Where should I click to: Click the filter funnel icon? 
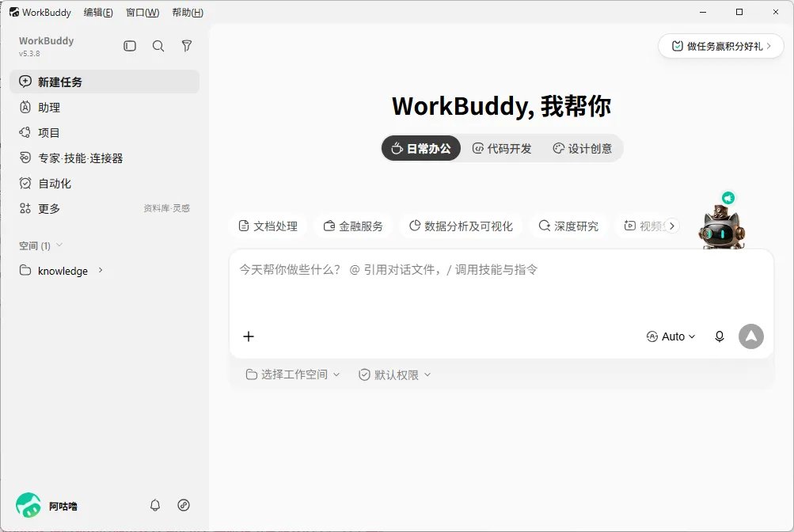[x=187, y=46]
